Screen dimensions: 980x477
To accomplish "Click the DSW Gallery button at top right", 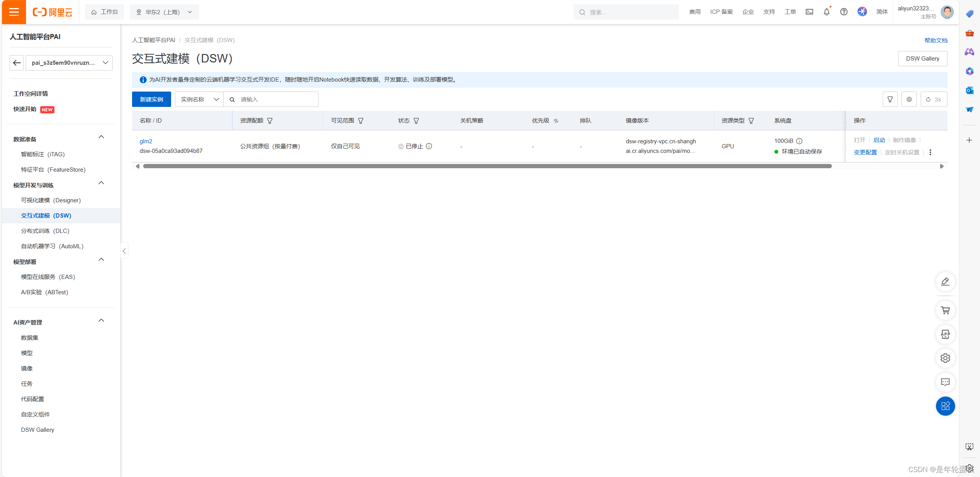I will 923,58.
